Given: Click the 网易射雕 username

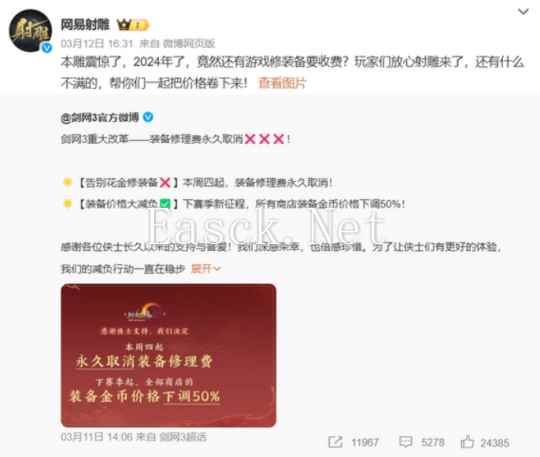Looking at the screenshot, I should (85, 25).
